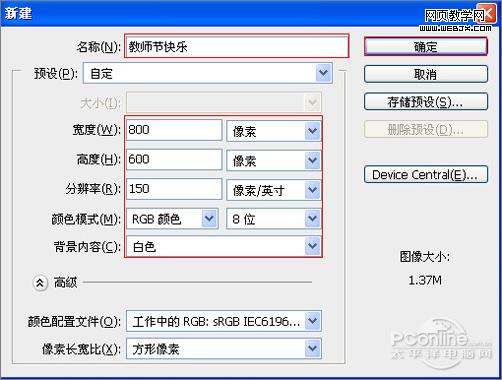Viewport: 502px width, 380px height.
Task: Click the 分辨率 value field 150
Action: click(x=174, y=189)
